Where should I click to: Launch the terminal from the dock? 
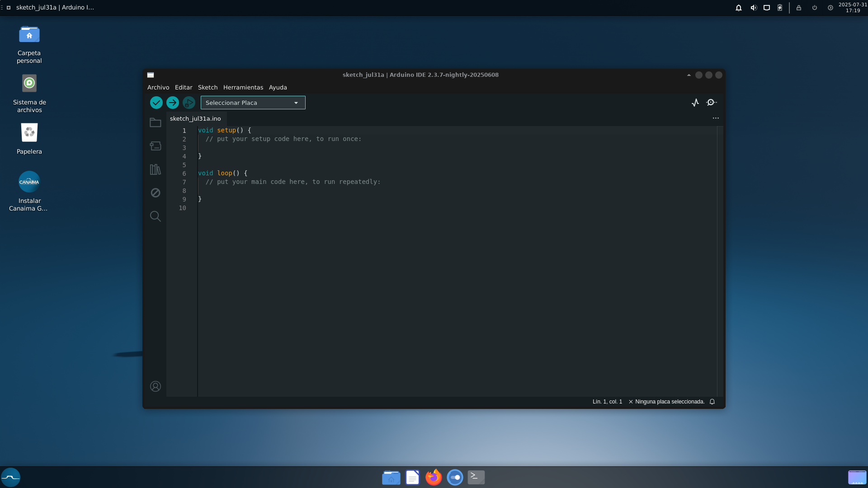point(476,477)
